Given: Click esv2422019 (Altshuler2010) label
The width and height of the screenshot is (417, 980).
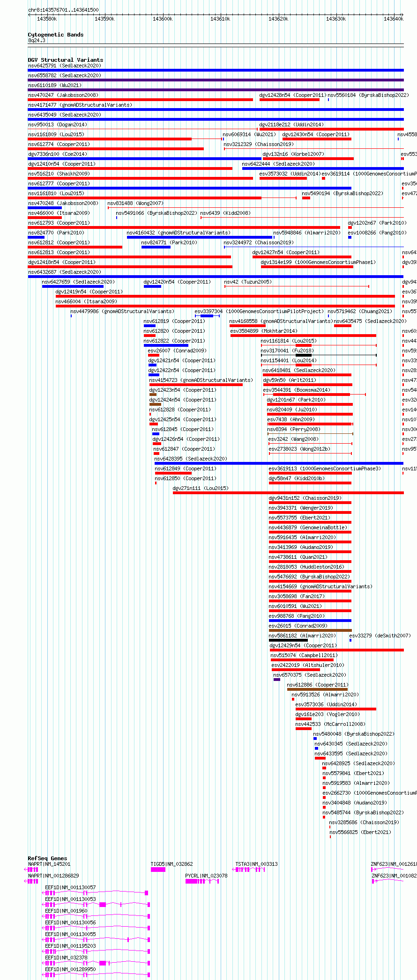Looking at the screenshot, I should [x=308, y=665].
